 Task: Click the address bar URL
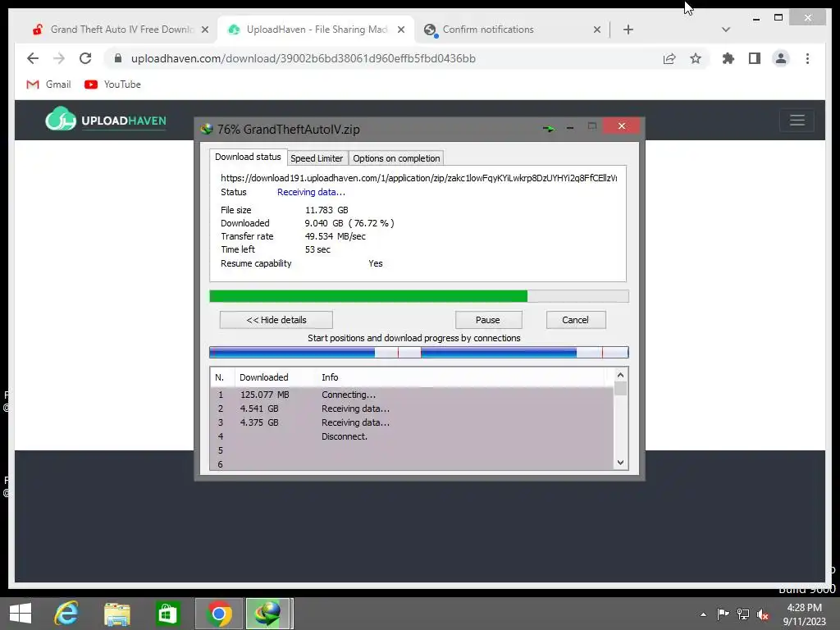(304, 58)
